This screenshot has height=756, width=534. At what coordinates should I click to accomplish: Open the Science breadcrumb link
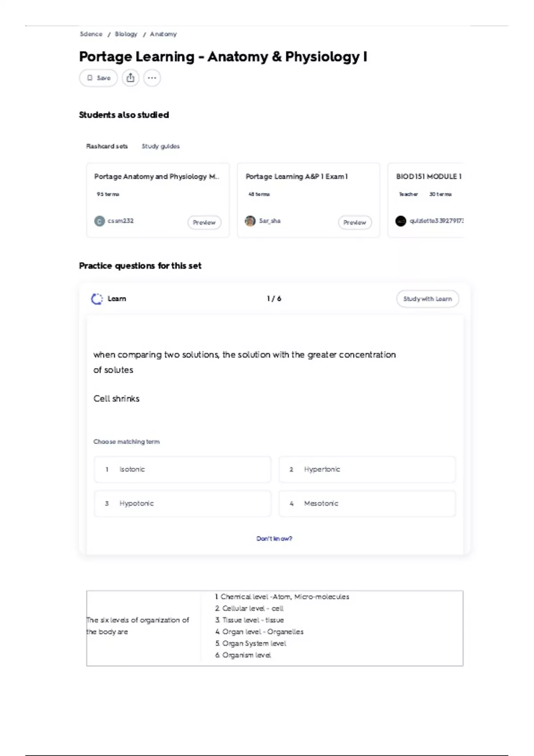[x=91, y=34]
